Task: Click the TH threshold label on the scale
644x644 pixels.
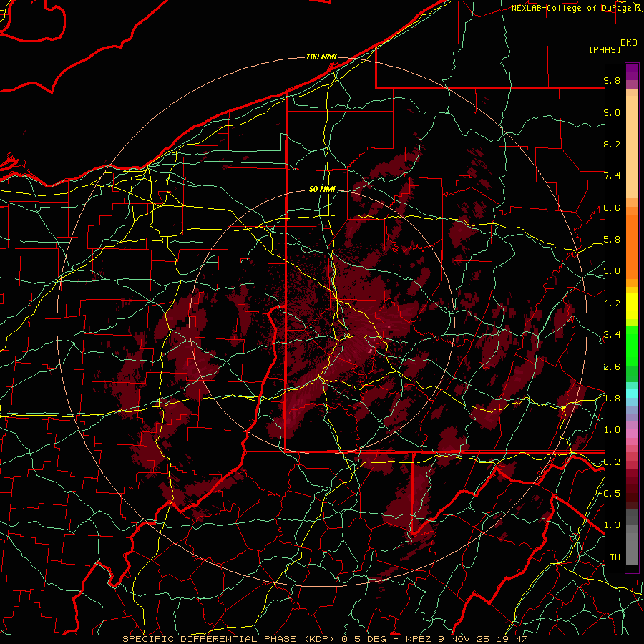Action: click(x=615, y=557)
